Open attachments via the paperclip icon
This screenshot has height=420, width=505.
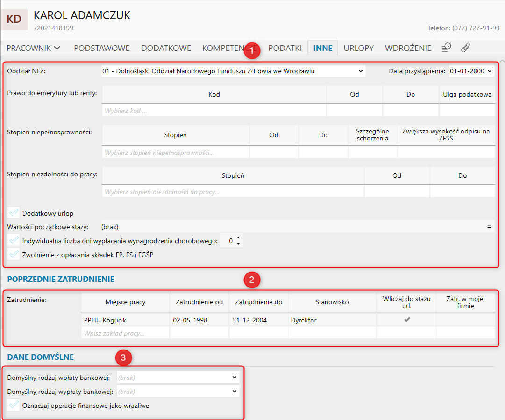tap(465, 48)
